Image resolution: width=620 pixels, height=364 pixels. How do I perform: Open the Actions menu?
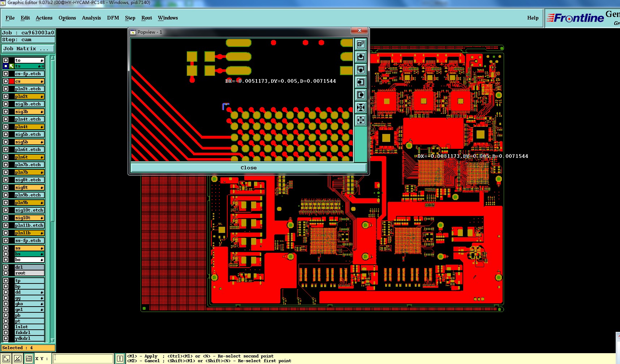[44, 18]
